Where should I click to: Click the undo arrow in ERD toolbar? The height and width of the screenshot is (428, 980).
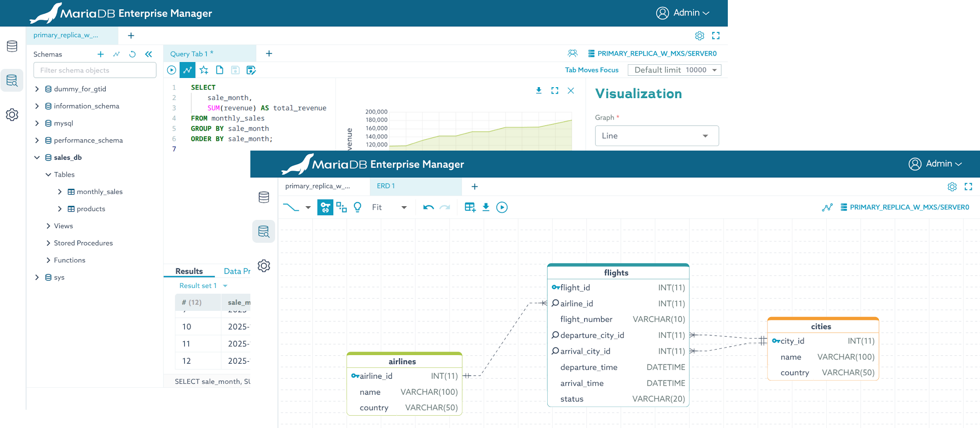point(428,208)
